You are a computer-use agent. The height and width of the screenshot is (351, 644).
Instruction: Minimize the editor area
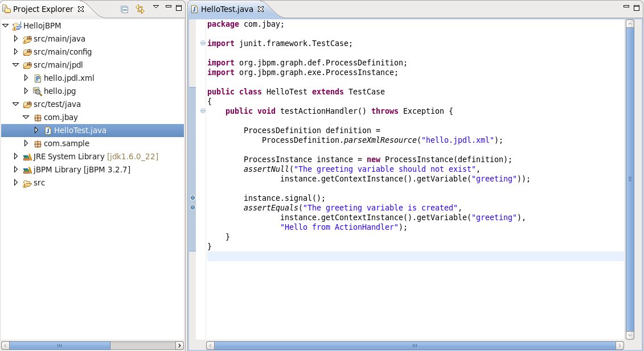(626, 7)
